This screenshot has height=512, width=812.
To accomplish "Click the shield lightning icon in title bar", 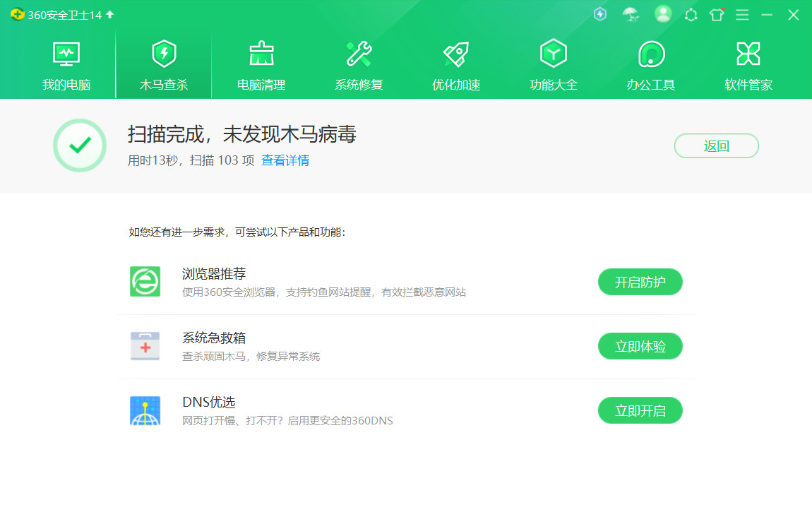I will [600, 14].
